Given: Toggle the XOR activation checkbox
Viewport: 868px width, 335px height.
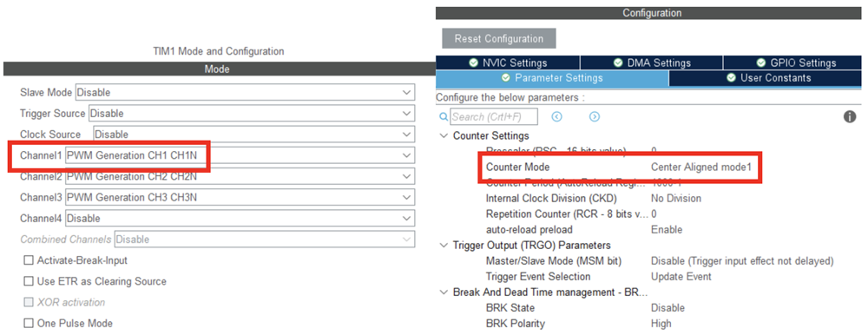Looking at the screenshot, I should point(29,302).
